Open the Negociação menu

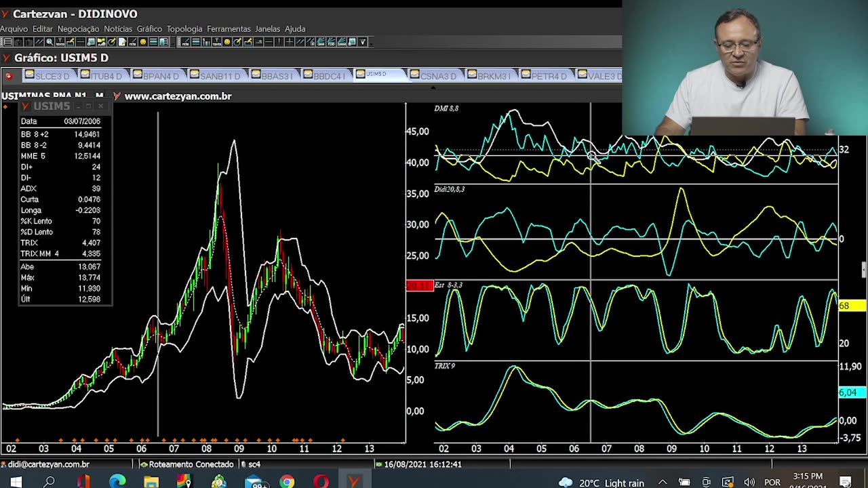click(78, 29)
